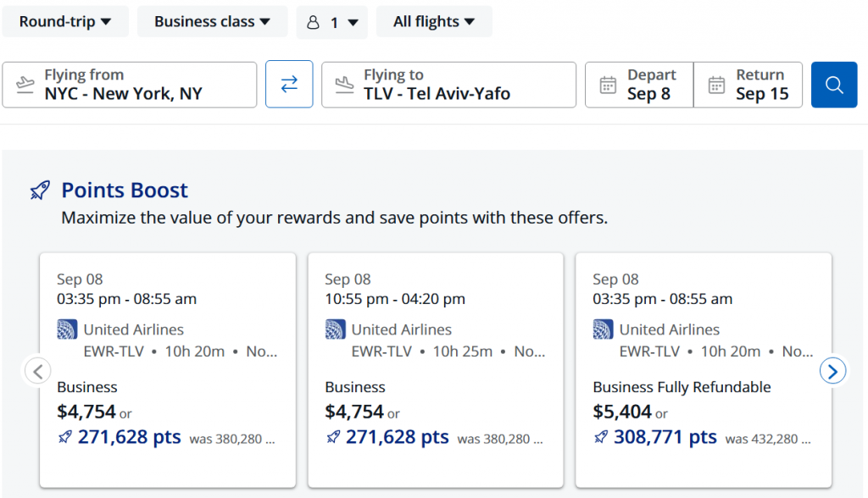Screen dimensions: 868x498
Task: Click the Points Boost rocket icon
Action: [x=40, y=191]
